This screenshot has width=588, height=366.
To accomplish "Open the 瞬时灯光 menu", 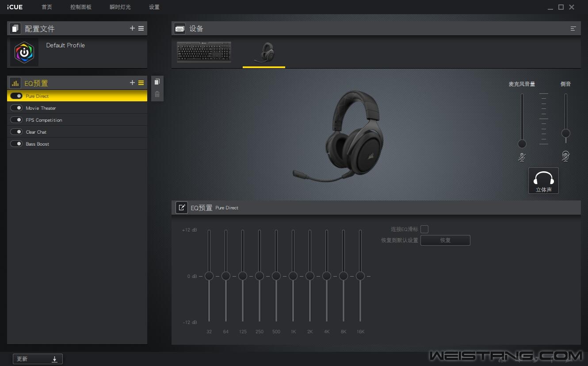I will coord(120,7).
